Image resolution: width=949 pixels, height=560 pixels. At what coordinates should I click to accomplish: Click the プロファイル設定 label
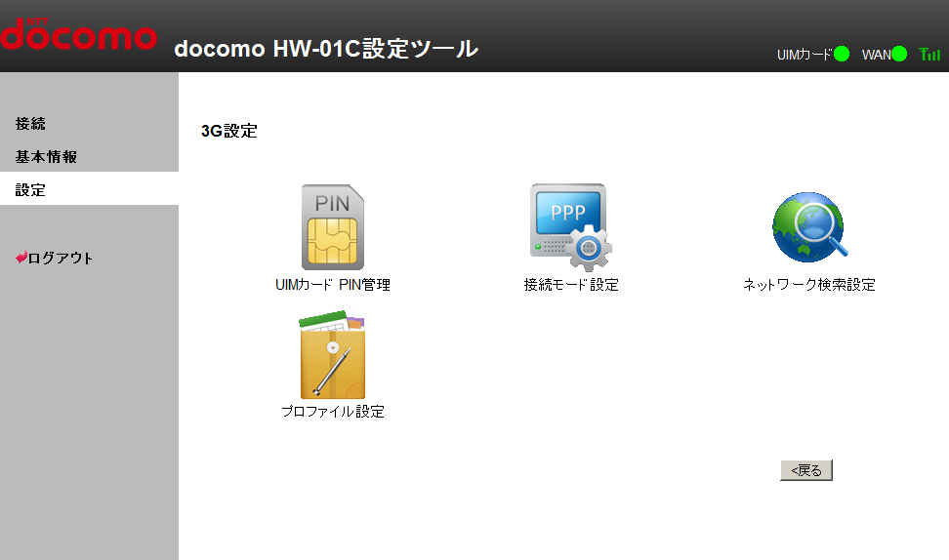[x=333, y=412]
